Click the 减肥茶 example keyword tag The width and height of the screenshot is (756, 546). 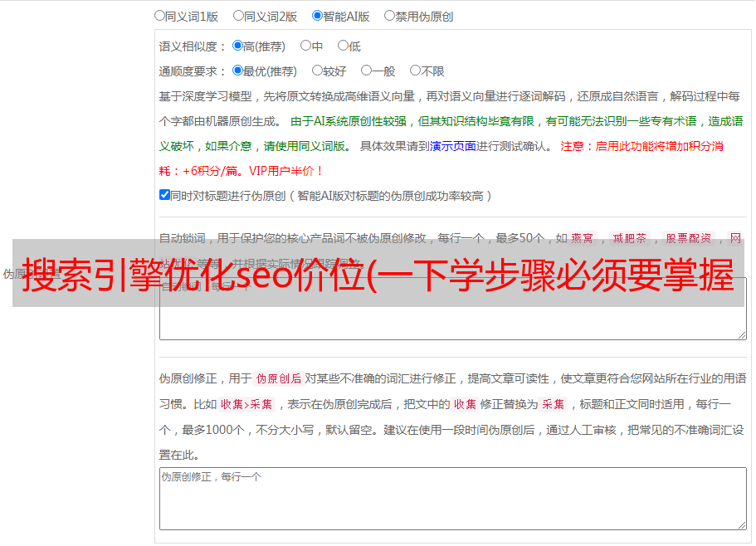point(629,238)
